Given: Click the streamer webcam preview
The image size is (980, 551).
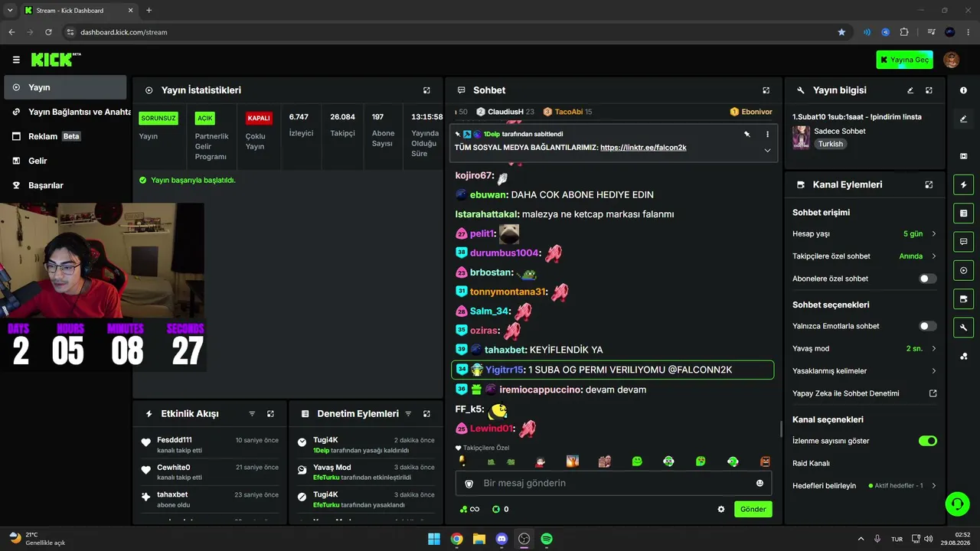Looking at the screenshot, I should click(x=102, y=261).
